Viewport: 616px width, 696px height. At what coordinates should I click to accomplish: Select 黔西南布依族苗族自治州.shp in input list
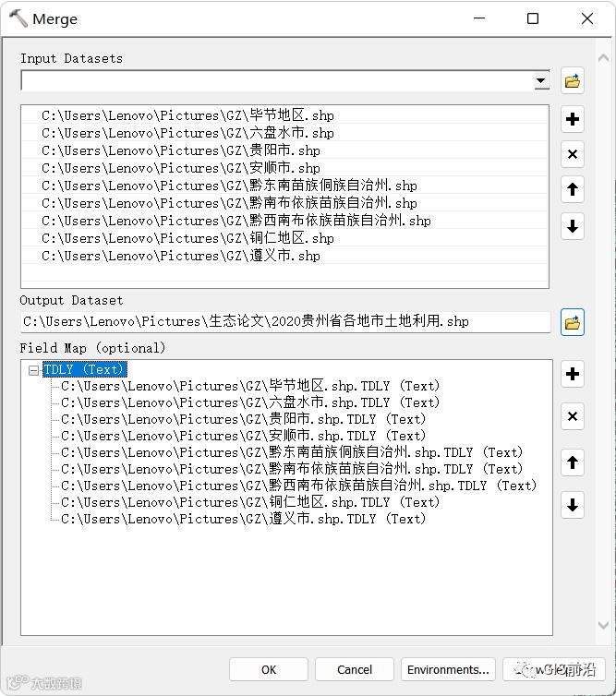[x=284, y=221]
